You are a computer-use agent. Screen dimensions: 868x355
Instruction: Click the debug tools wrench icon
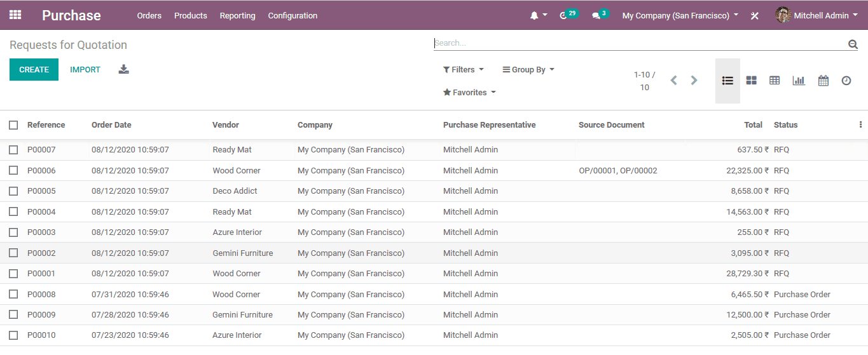[755, 16]
